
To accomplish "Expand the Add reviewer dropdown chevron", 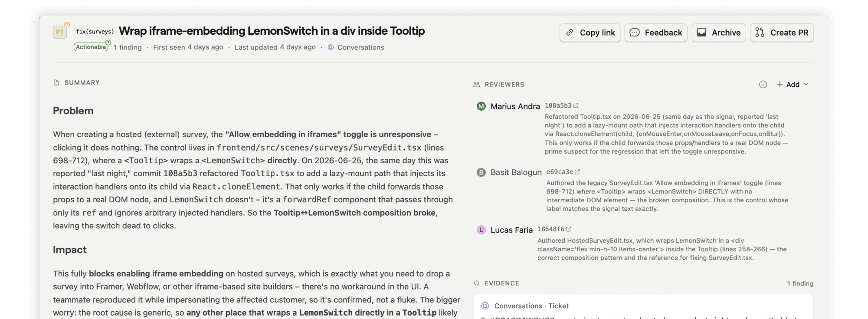I will click(x=806, y=85).
